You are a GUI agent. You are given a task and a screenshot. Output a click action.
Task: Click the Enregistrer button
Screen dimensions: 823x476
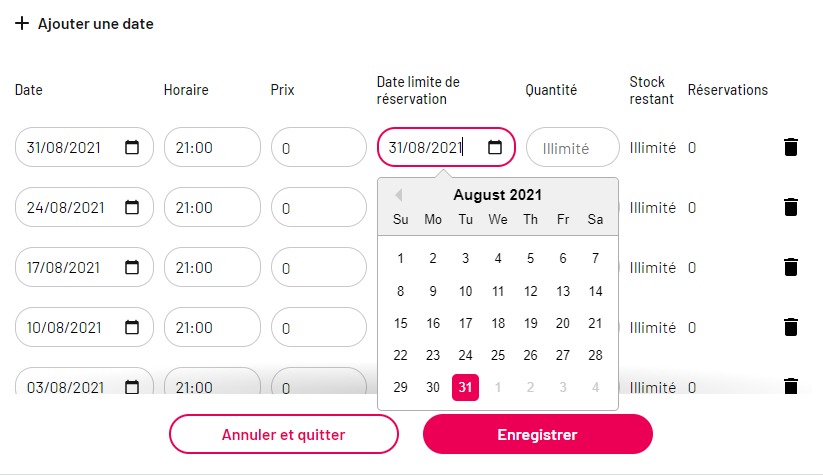[x=537, y=434]
